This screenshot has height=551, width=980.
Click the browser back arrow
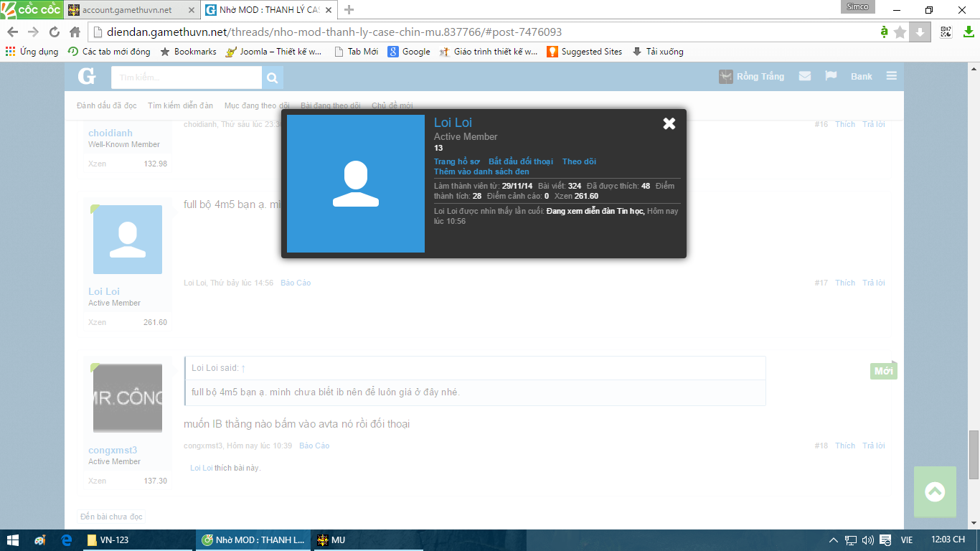point(12,32)
